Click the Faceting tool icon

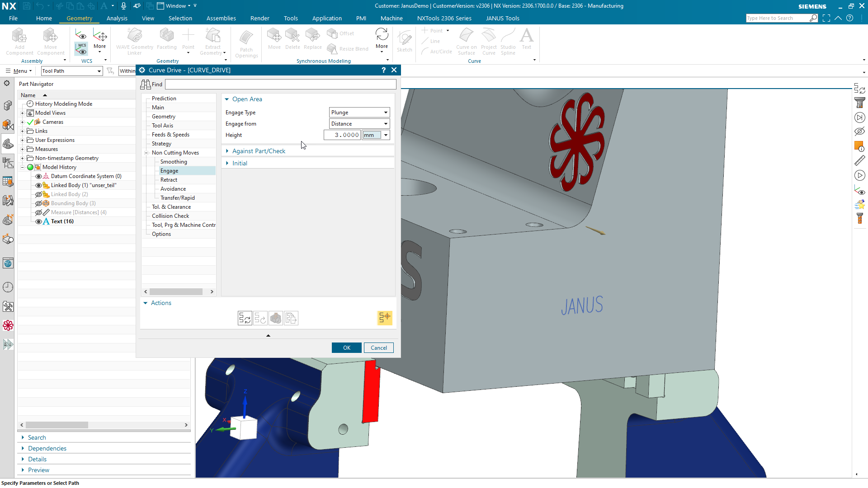pyautogui.click(x=166, y=35)
